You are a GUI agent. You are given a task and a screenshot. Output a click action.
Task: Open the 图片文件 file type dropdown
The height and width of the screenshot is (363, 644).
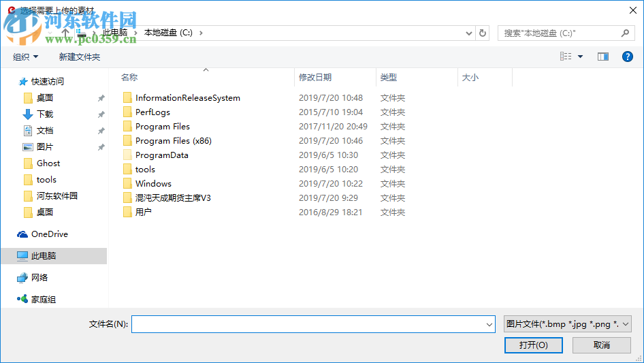(x=567, y=324)
